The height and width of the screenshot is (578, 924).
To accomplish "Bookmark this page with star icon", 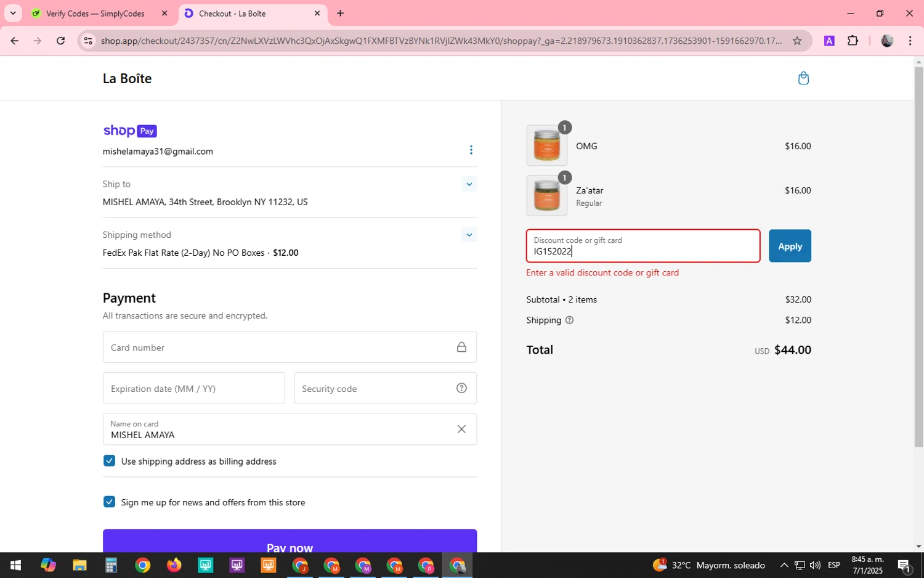I will coord(797,41).
